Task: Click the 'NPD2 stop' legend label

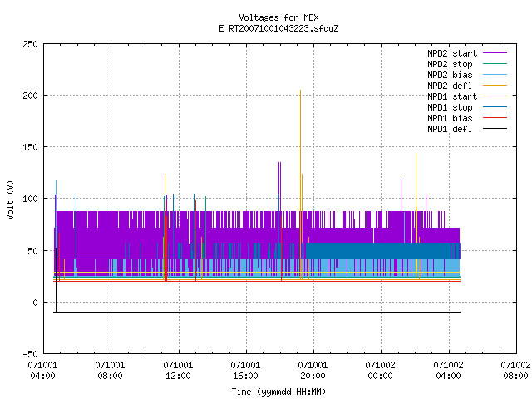Action: pos(450,64)
